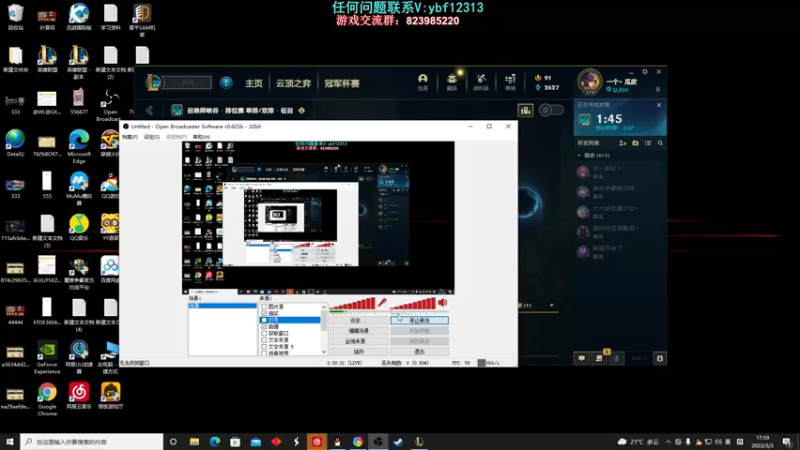Image resolution: width=800 pixels, height=450 pixels.
Task: Open Google Chrome desktop icon
Action: point(47,399)
